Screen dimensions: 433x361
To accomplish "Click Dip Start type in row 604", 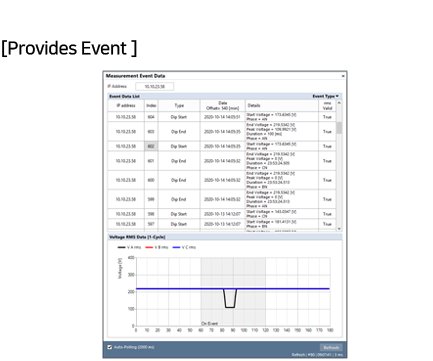I will point(179,117).
